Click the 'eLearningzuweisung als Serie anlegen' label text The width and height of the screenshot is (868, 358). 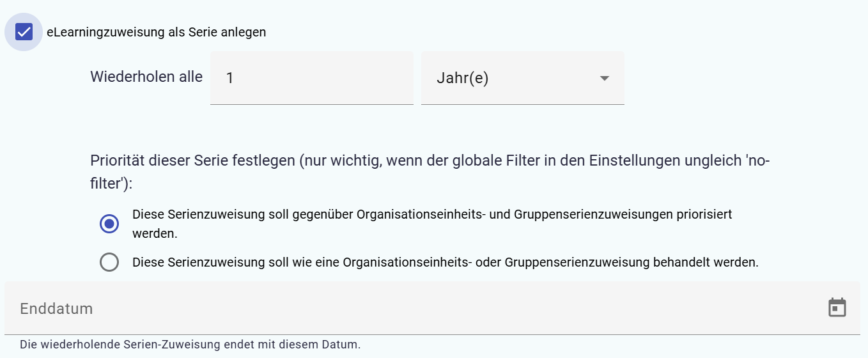coord(156,32)
